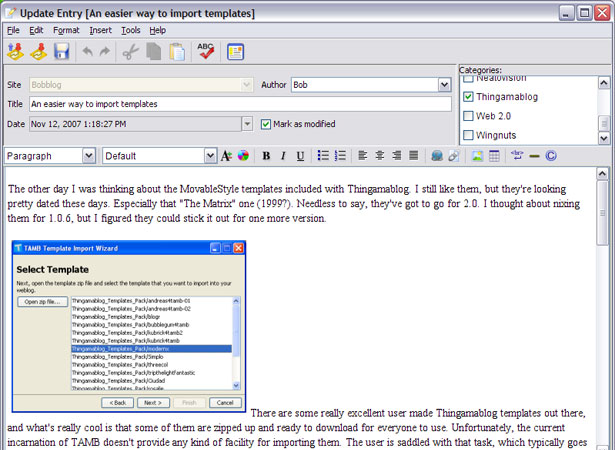Insert a hyperlink with the globe icon
This screenshot has height=450, width=615.
click(437, 156)
